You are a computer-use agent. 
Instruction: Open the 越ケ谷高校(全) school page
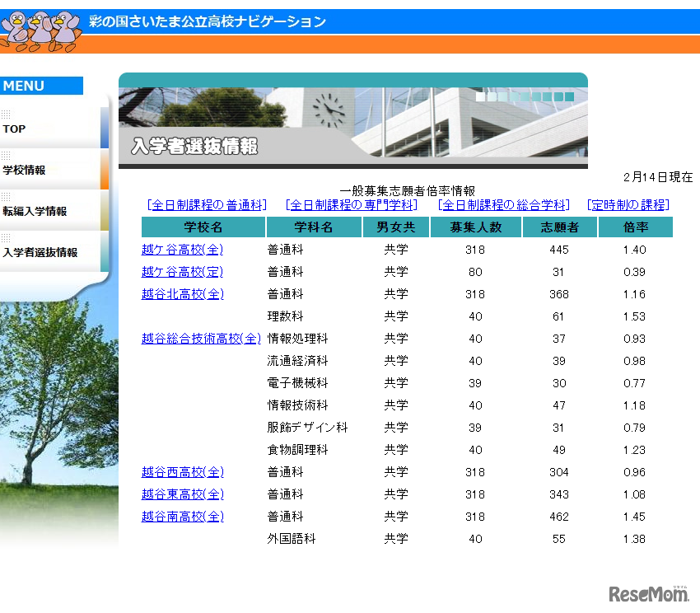point(181,249)
